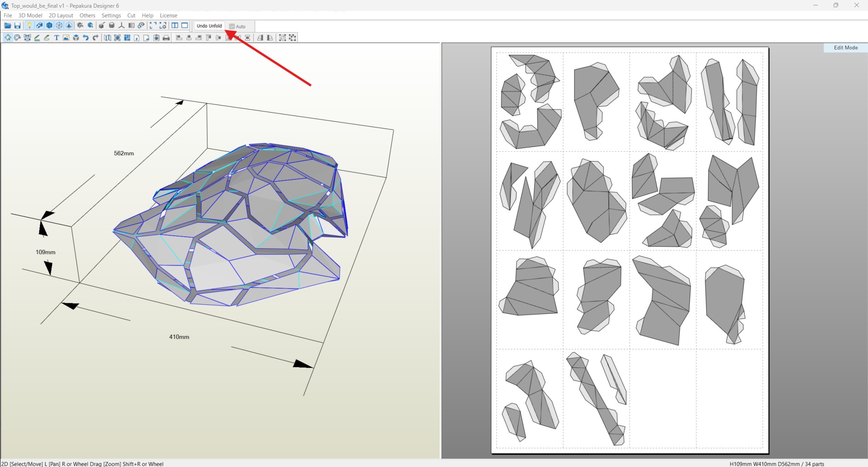This screenshot has width=868, height=467.
Task: Toggle pyramid-in-cube display icon
Action: click(69, 26)
